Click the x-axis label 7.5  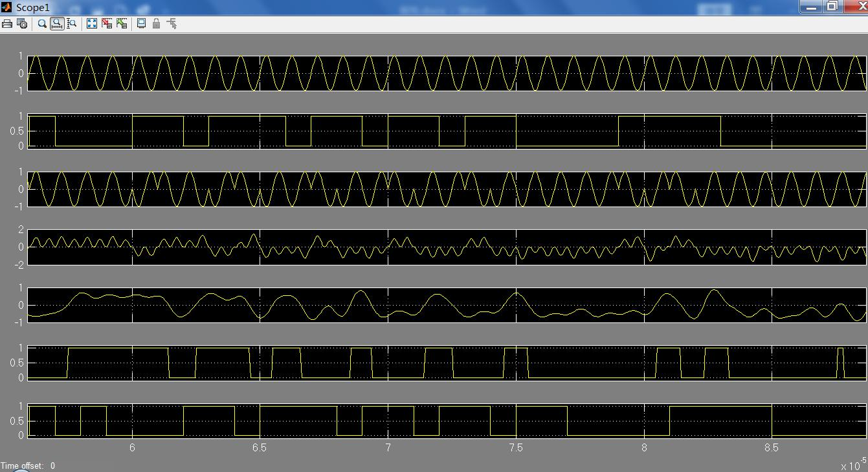pos(516,447)
